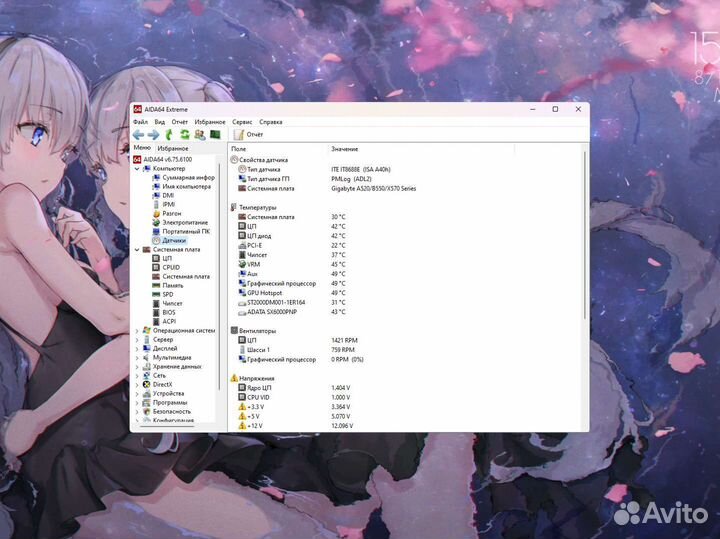720x539 pixels.
Task: Expand the Сеть tree node
Action: pos(137,376)
